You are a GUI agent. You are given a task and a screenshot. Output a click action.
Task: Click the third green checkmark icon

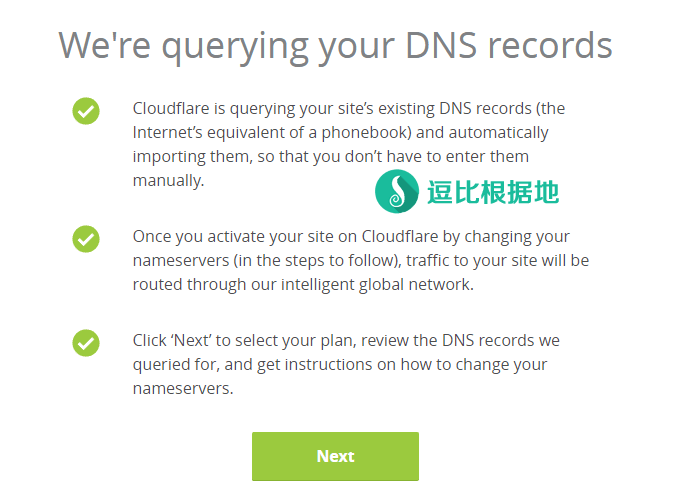pos(86,343)
